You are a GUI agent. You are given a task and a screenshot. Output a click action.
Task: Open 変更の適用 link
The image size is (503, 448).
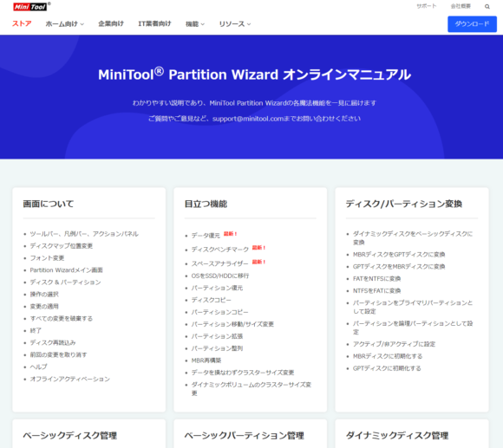coord(44,307)
